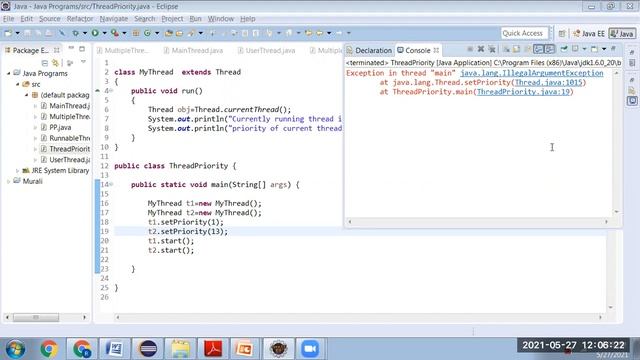Toggle show console when standard error changes
640x360 pixels.
coord(550,49)
